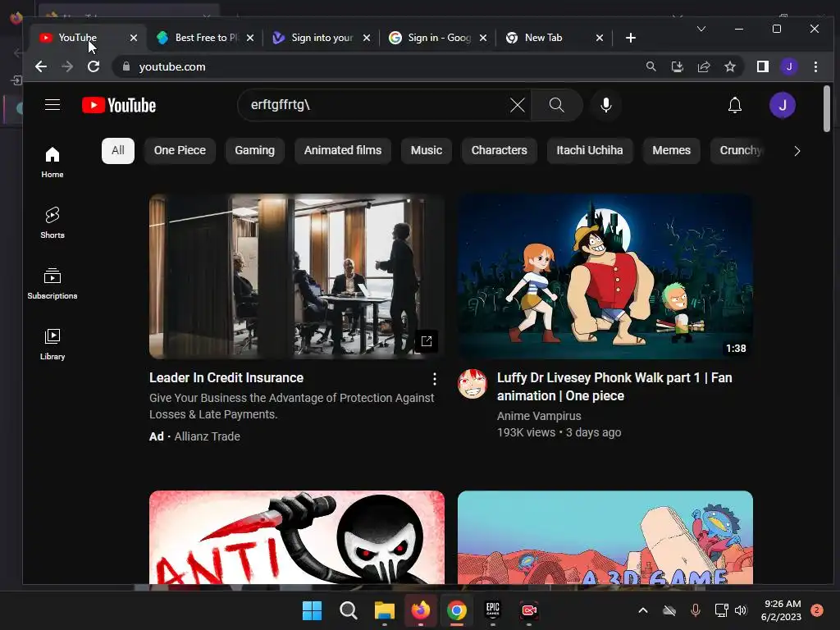The image size is (840, 630).
Task: Open Library in the sidebar
Action: [x=52, y=345]
